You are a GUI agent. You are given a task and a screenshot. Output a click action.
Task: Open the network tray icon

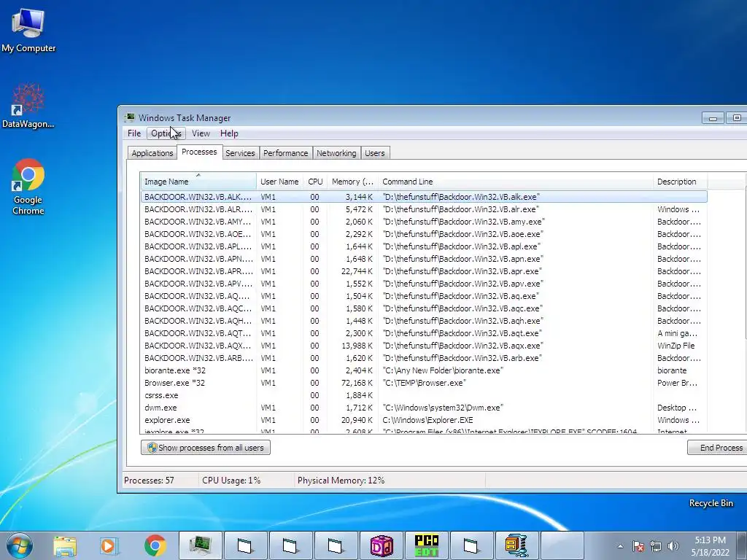656,547
